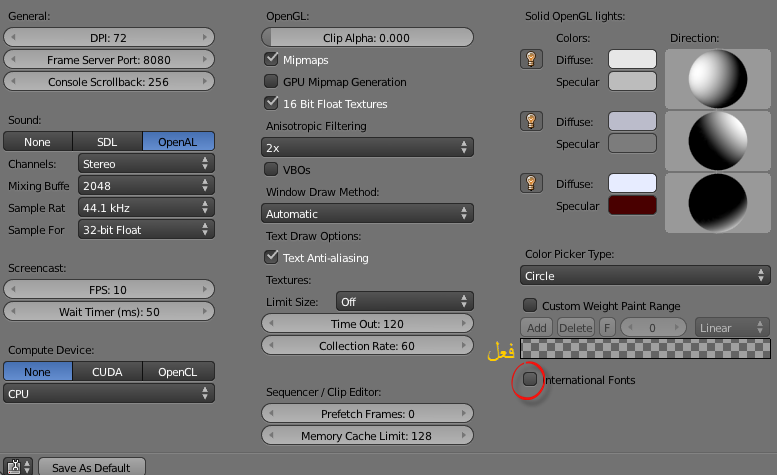Click the Memory Cache Limit field
Image resolution: width=777 pixels, height=475 pixels.
pyautogui.click(x=367, y=435)
